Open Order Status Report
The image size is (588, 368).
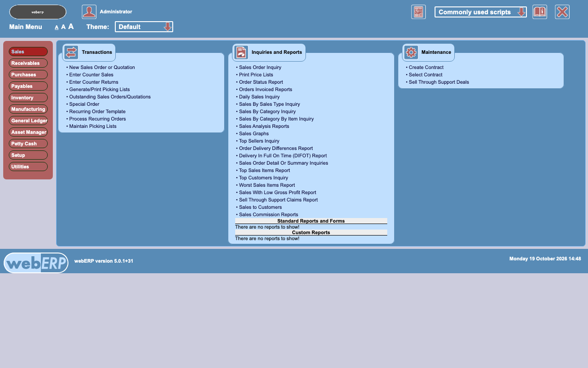click(261, 82)
